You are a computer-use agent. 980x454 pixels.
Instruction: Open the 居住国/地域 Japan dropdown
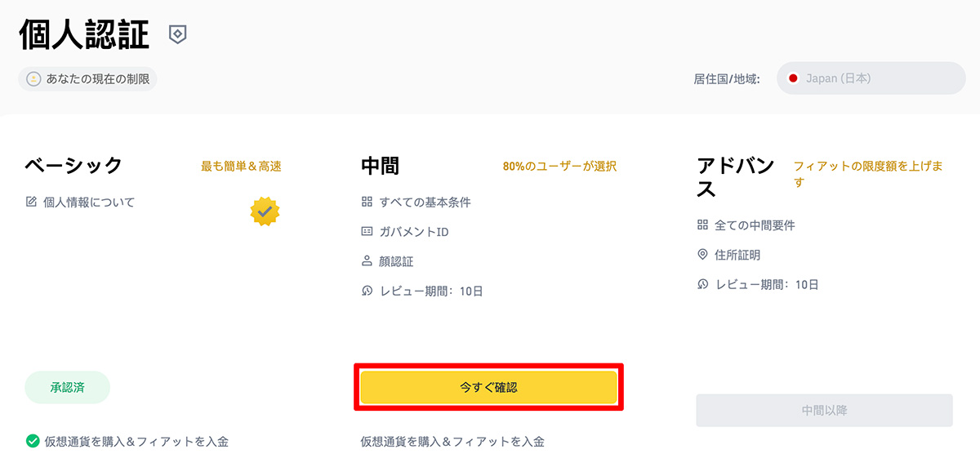871,78
